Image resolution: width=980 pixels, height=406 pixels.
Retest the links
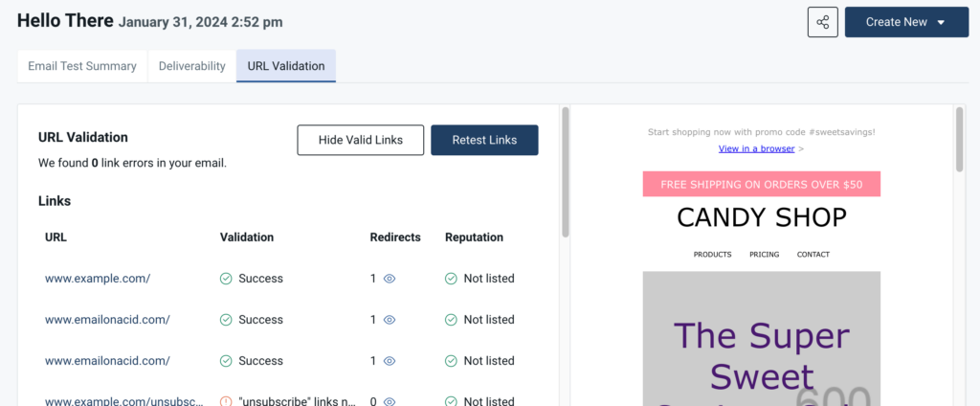[x=484, y=140]
